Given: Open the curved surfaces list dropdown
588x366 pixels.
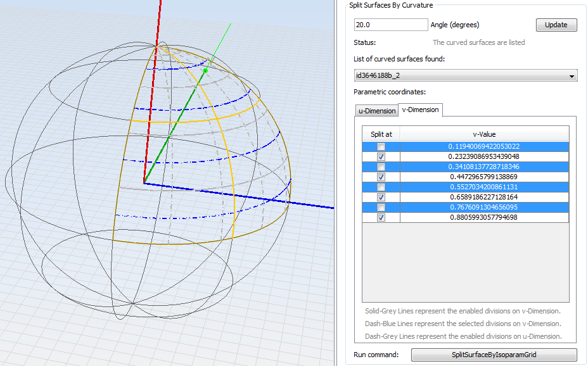Looking at the screenshot, I should [465, 76].
